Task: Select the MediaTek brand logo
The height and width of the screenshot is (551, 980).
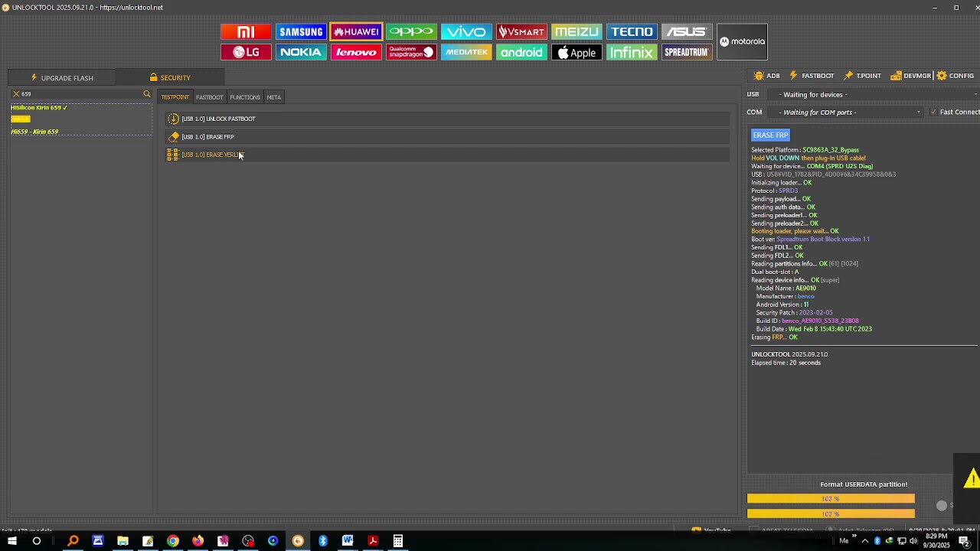Action: (x=466, y=52)
